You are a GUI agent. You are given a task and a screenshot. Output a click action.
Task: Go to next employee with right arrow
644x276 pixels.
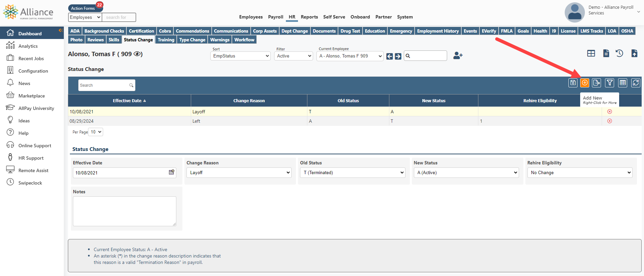pos(398,56)
